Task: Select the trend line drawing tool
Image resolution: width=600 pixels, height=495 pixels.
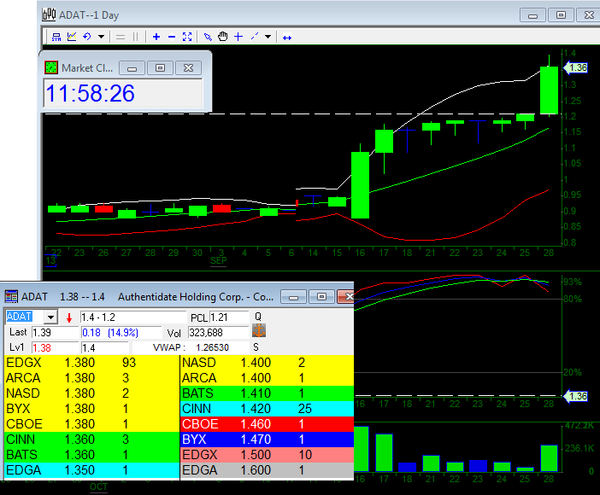Action: [x=254, y=37]
